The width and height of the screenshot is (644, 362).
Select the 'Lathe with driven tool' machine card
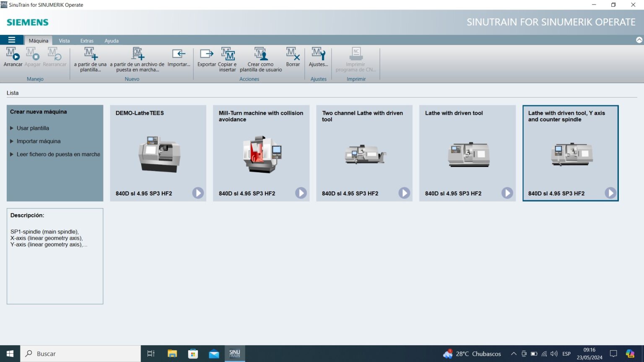click(x=467, y=153)
